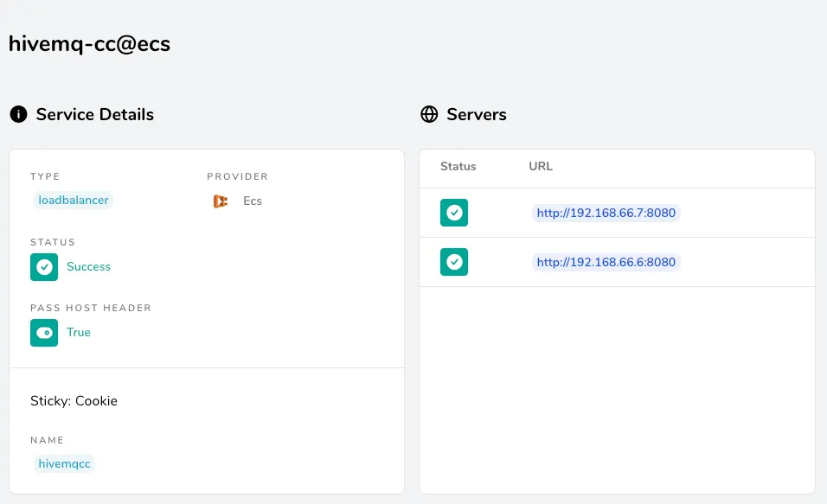Click the Success status checkmark icon
The height and width of the screenshot is (504, 827).
pos(44,267)
